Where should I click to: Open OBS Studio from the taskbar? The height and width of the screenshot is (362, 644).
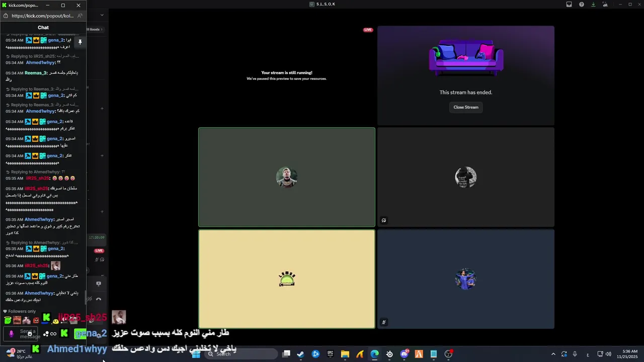tap(448, 354)
